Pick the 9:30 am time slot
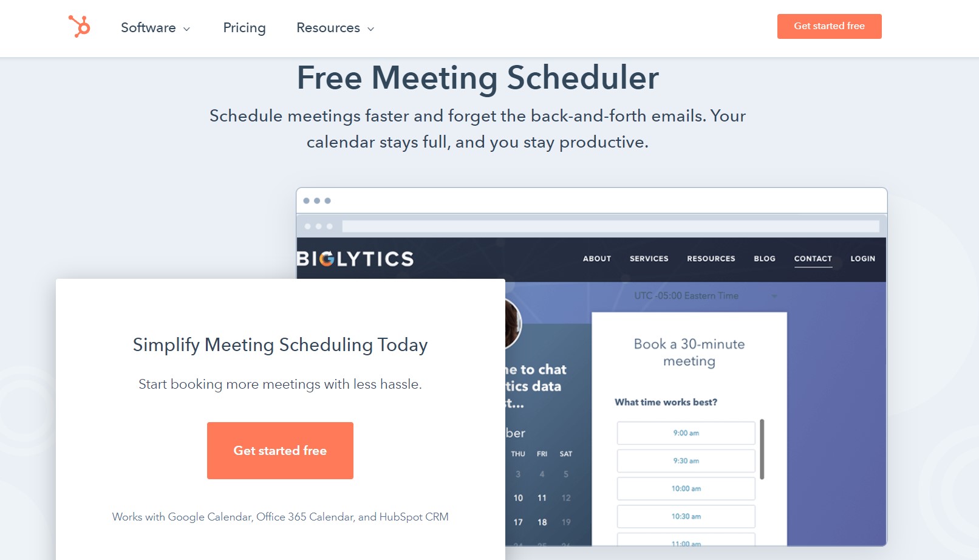This screenshot has height=560, width=979. pyautogui.click(x=686, y=461)
